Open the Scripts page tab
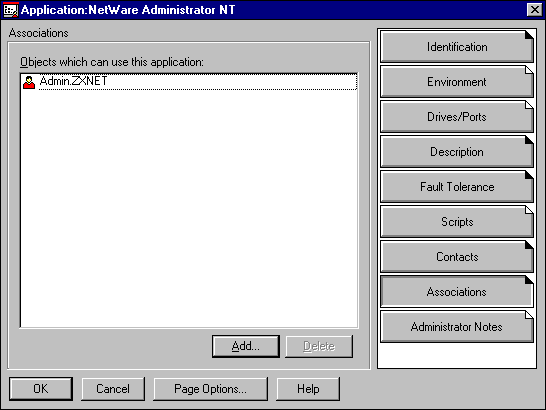Image resolution: width=546 pixels, height=410 pixels. (457, 222)
